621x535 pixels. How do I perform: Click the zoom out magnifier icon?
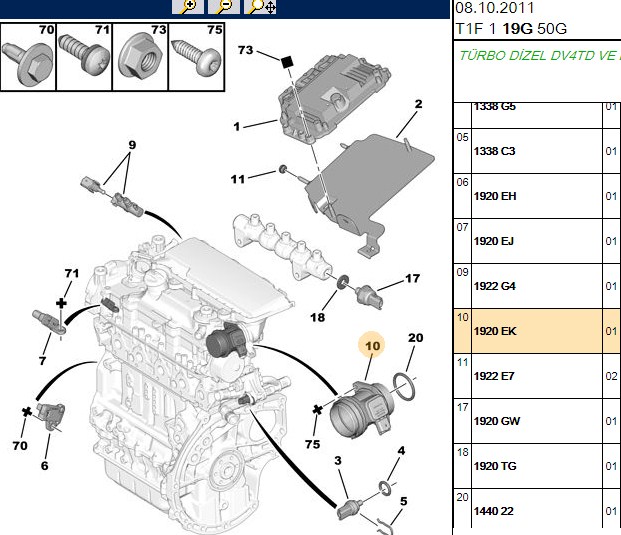click(x=224, y=7)
